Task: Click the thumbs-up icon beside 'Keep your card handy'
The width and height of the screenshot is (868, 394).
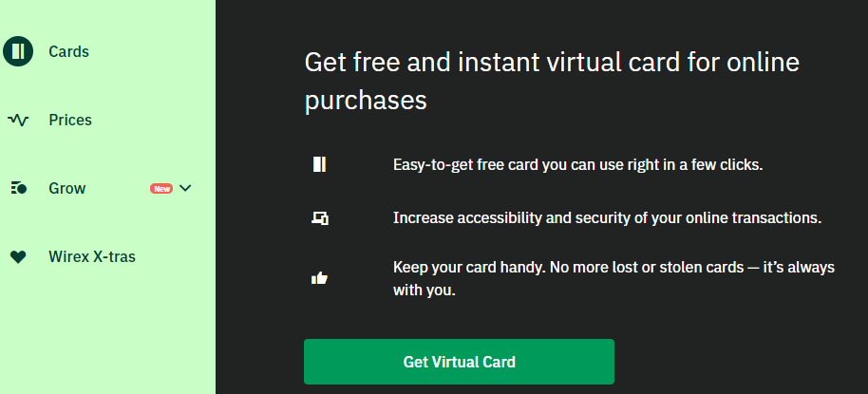Action: [x=320, y=278]
